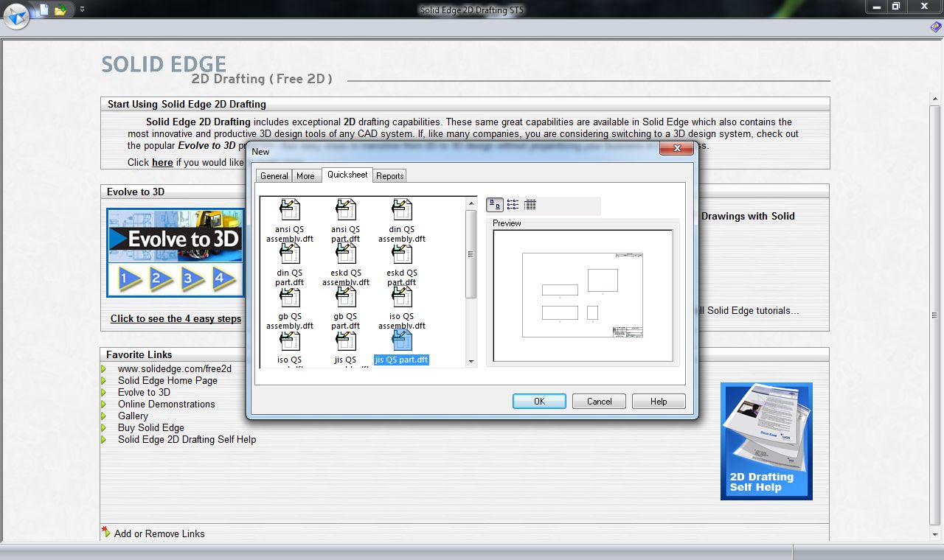The height and width of the screenshot is (560, 944).
Task: Open the Gallery link
Action: [x=133, y=416]
